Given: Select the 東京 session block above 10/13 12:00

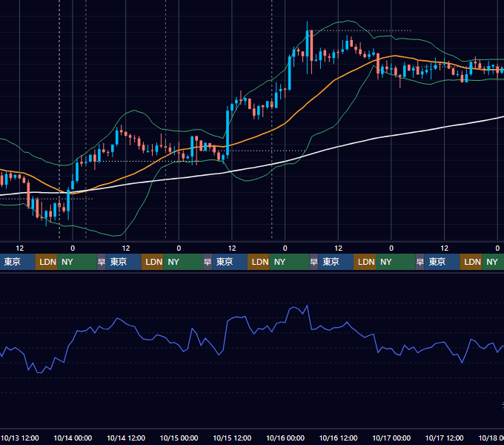Looking at the screenshot, I should tap(17, 262).
